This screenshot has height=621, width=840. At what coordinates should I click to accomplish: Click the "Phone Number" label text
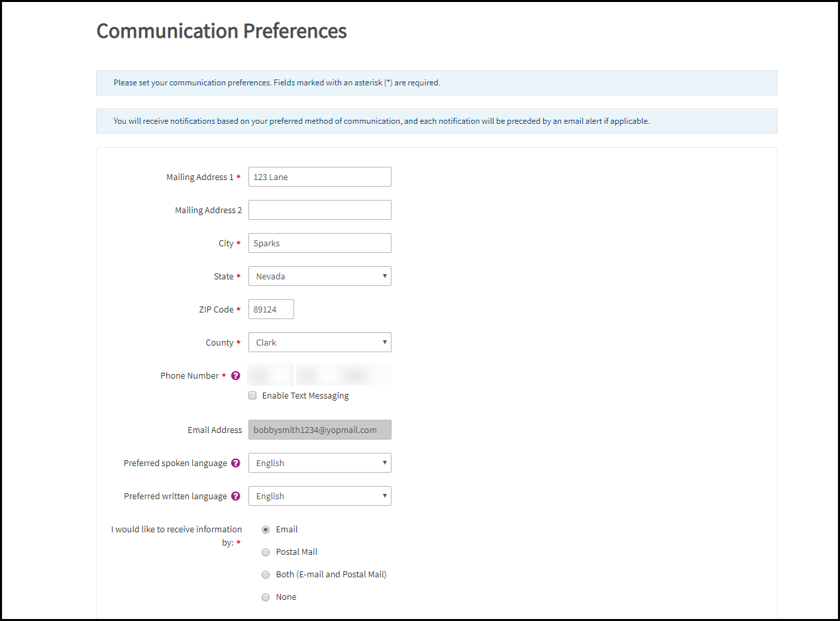[x=189, y=376]
